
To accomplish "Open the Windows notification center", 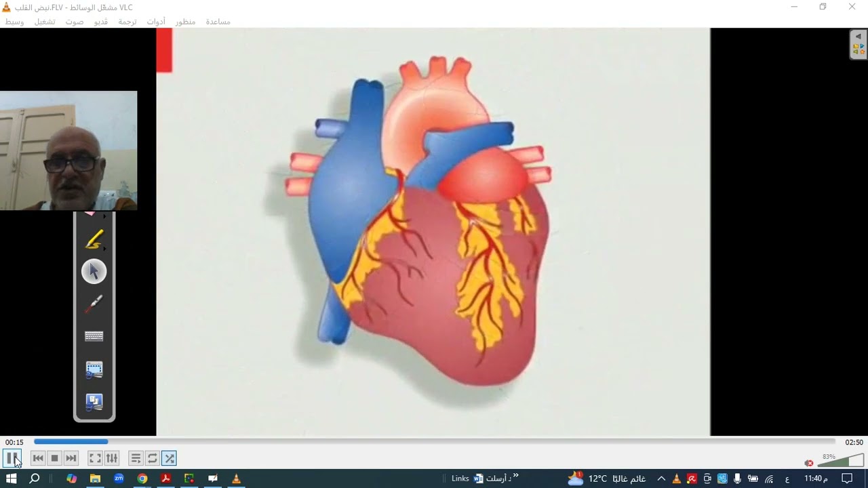I will click(x=847, y=479).
